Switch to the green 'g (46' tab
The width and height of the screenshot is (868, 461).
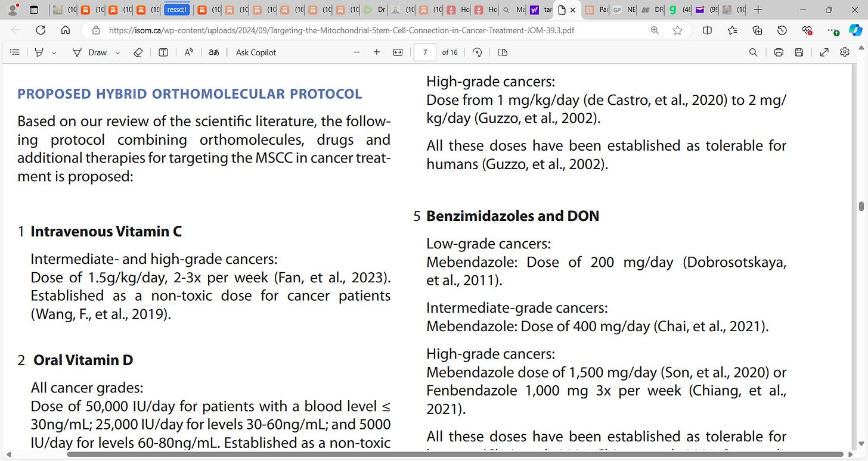(x=679, y=10)
